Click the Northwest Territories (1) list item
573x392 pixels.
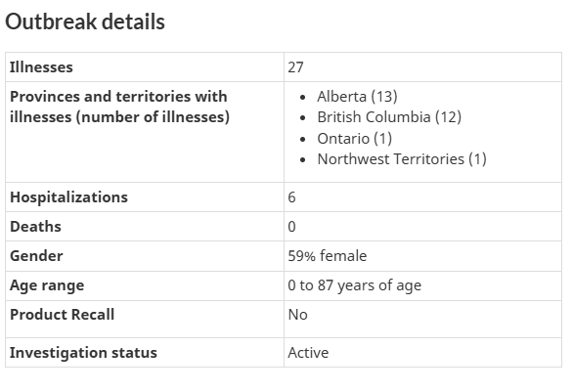402,159
